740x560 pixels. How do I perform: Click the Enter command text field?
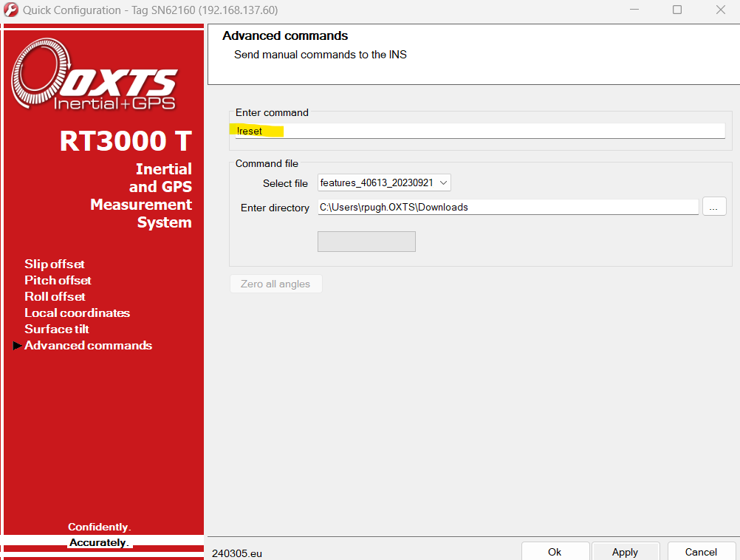click(480, 131)
